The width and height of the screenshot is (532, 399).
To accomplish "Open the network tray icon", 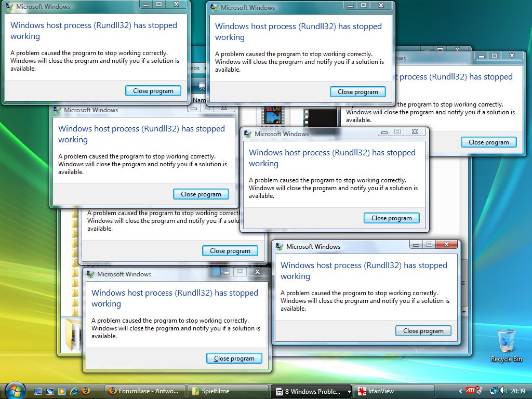I will coord(494,391).
